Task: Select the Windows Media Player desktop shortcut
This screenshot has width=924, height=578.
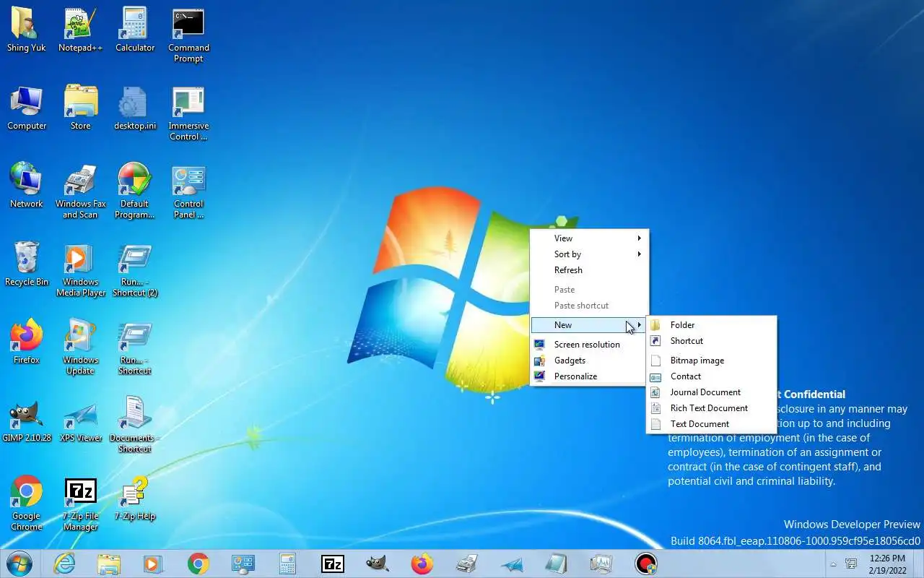Action: [x=80, y=269]
